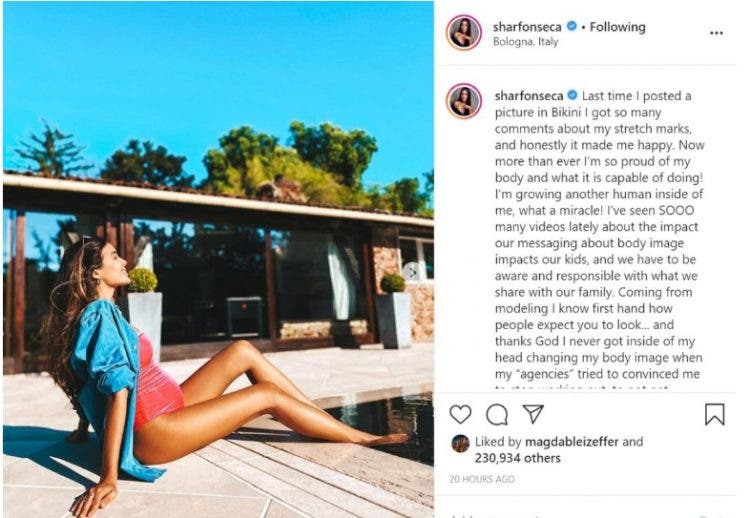Image resolution: width=750 pixels, height=518 pixels.
Task: Open sharfonseca profile from header username
Action: [x=527, y=27]
